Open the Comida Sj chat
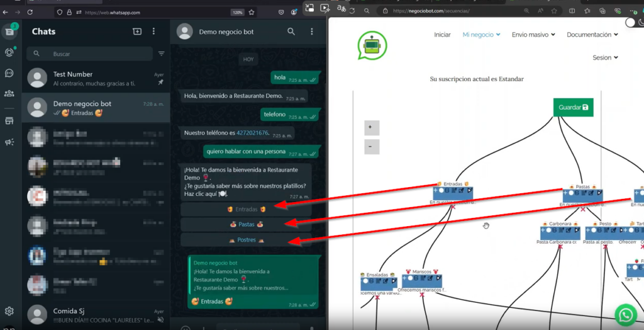644x330 pixels. coord(96,315)
